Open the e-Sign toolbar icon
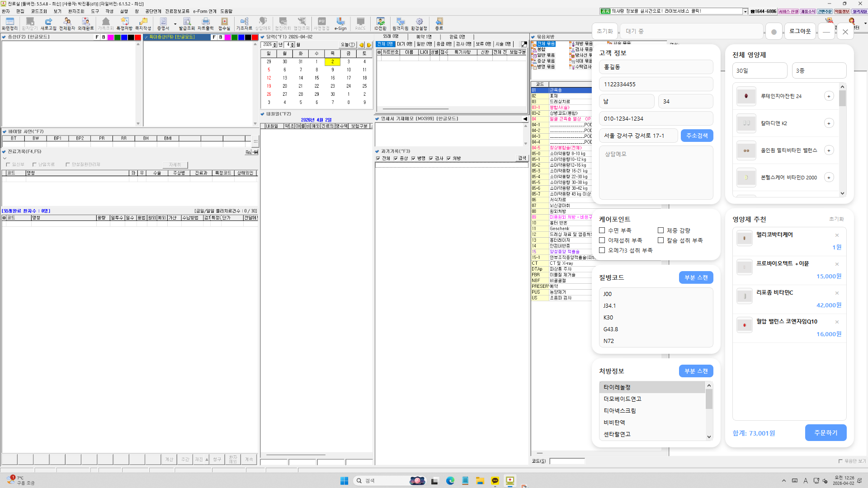868x488 pixels. pyautogui.click(x=340, y=24)
